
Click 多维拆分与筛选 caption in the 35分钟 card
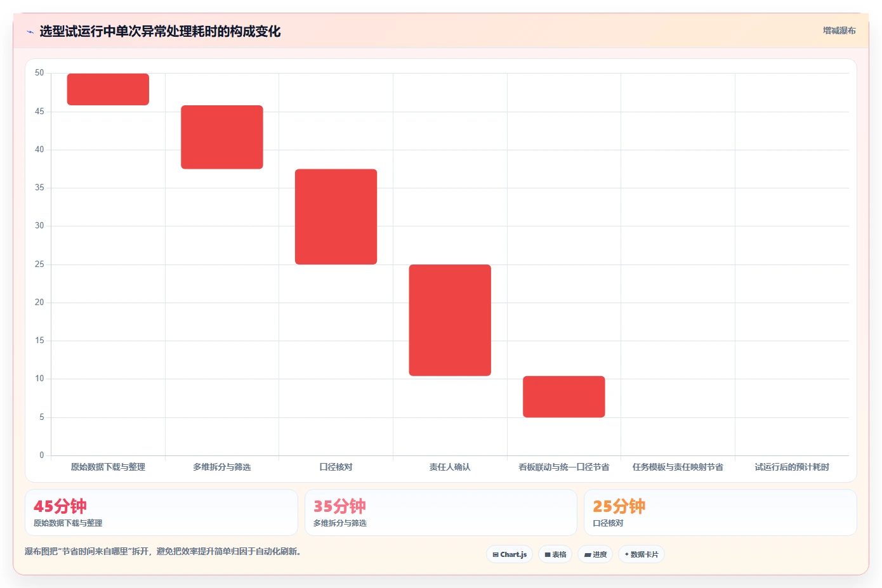pyautogui.click(x=340, y=523)
